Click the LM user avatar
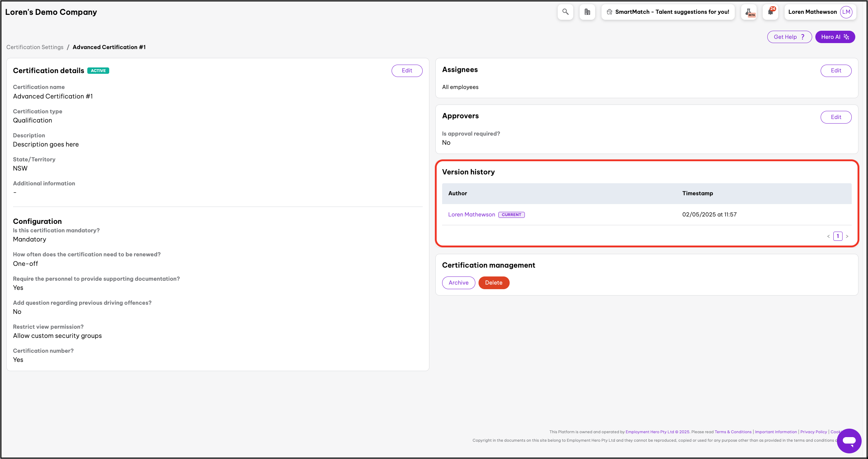868x459 pixels. (846, 12)
